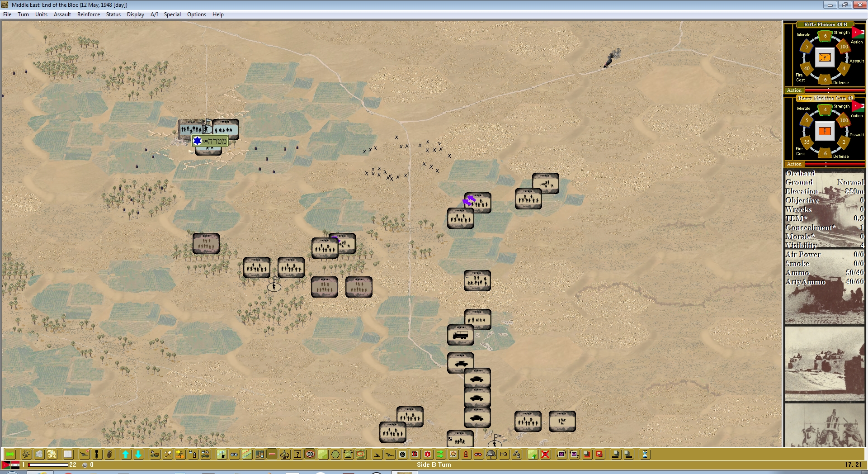Click the Heavy Machine Gun orange unit symbol
Viewport: 868px width, 474px height.
pos(825,131)
